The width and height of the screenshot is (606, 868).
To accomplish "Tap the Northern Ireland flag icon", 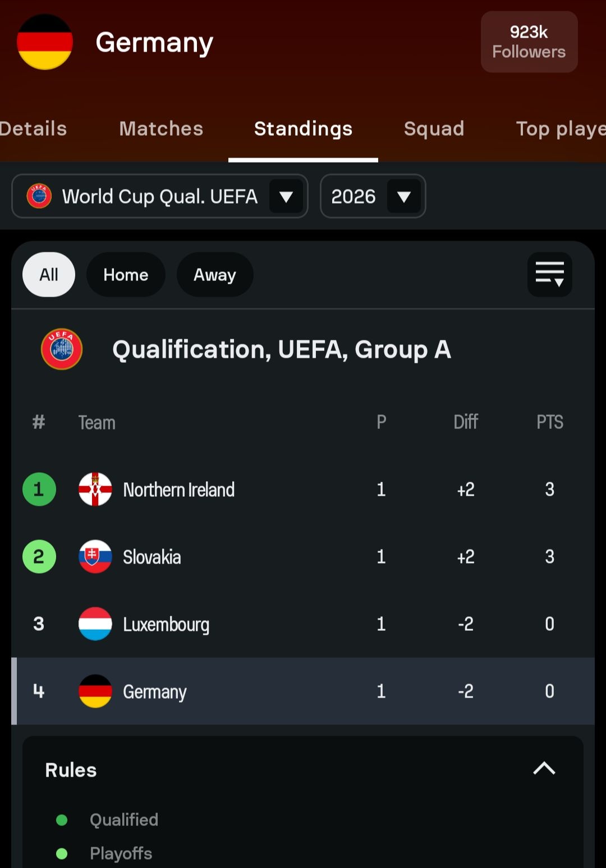I will 95,489.
